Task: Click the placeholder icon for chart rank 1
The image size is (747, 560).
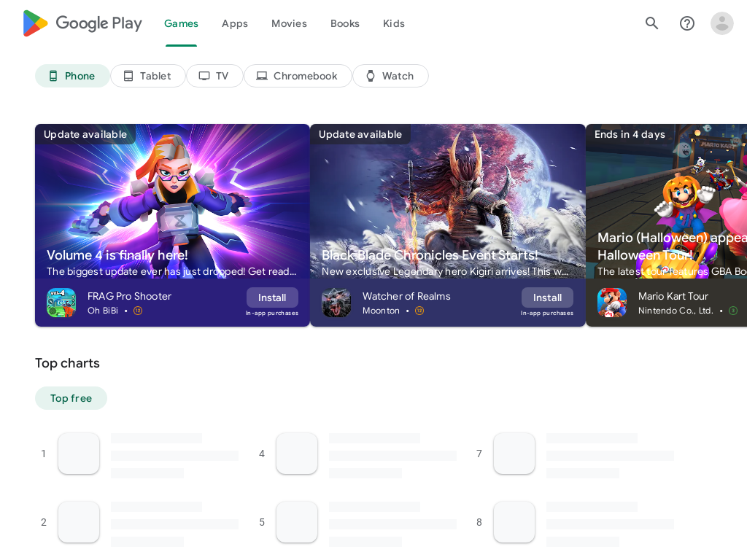Action: pos(79,454)
